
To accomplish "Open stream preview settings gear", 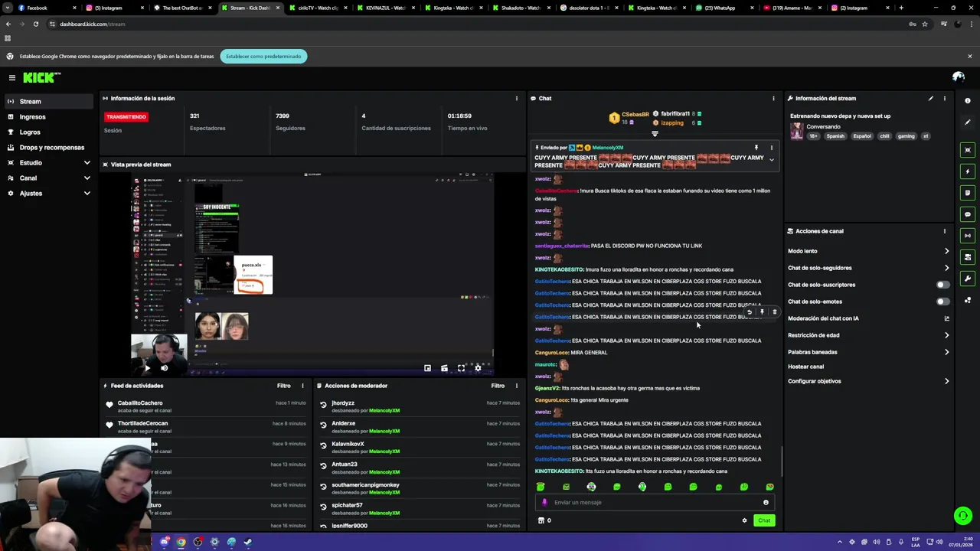I will click(x=478, y=368).
